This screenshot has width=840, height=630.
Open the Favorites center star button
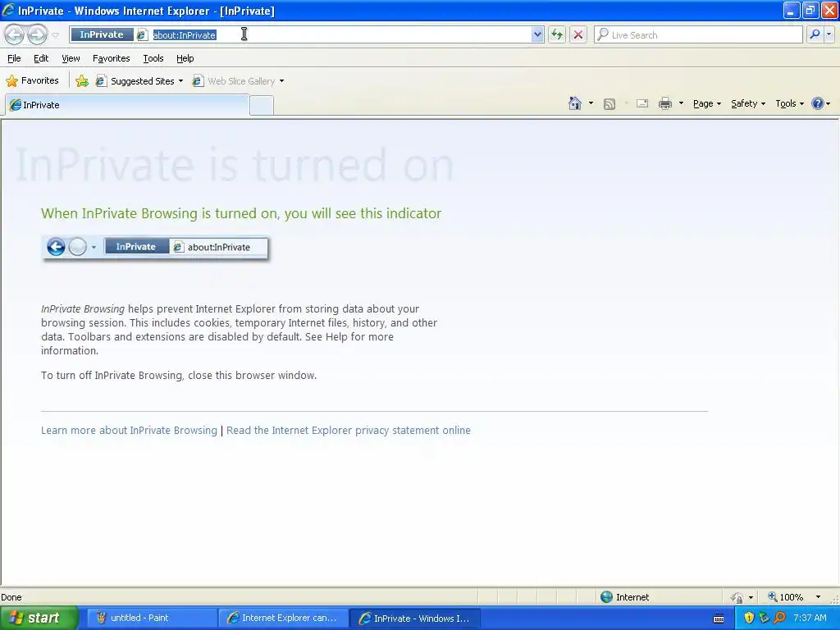point(32,81)
